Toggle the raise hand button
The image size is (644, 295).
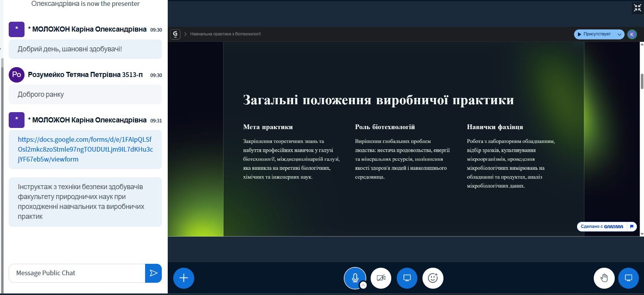click(604, 278)
